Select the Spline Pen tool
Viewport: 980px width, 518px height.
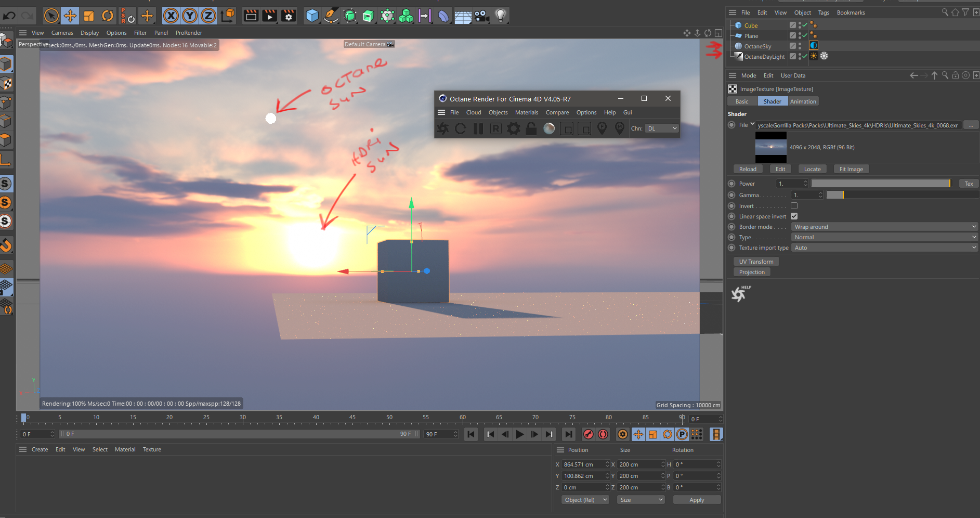pyautogui.click(x=331, y=16)
